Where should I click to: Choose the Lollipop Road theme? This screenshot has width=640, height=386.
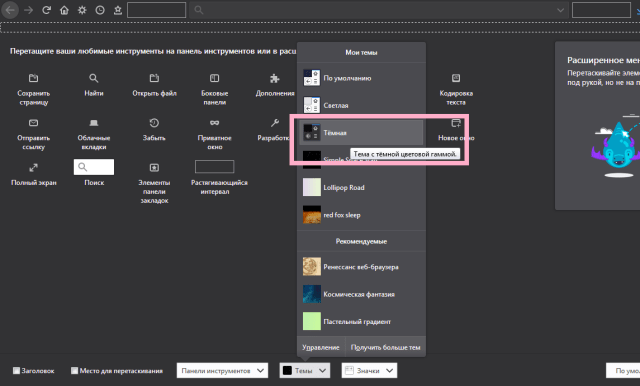pos(361,187)
